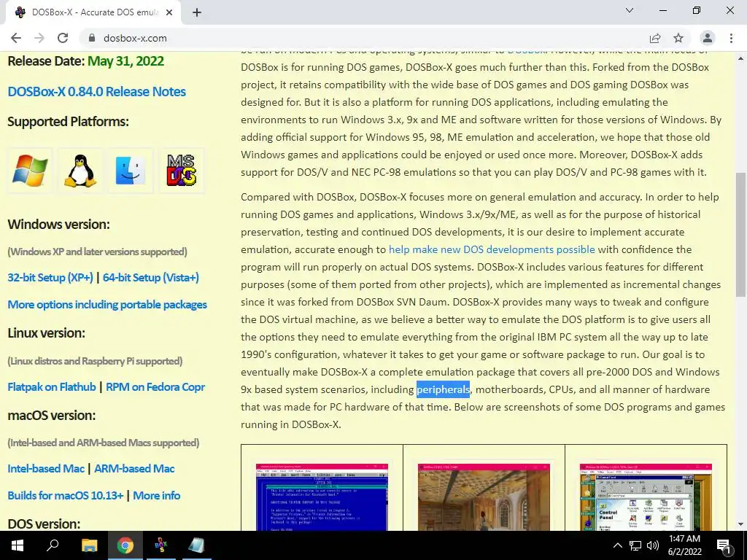Click the MS-DOS platform icon
Screen dimensions: 747x560
pos(181,171)
